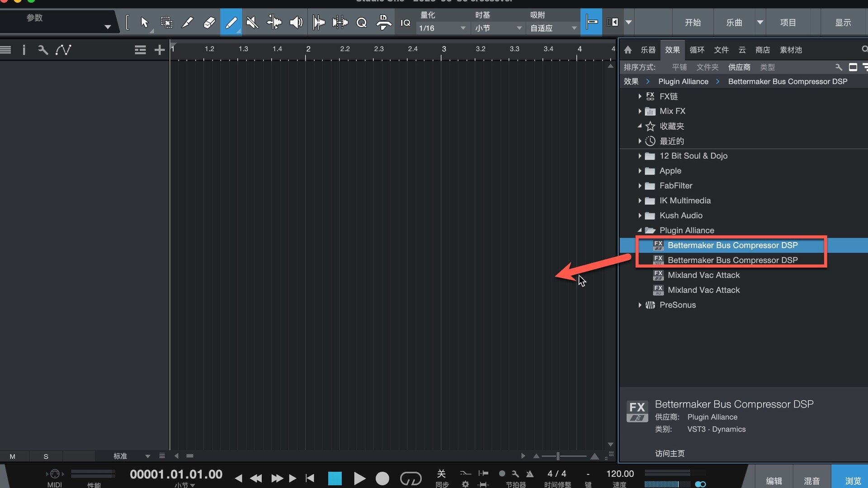Image resolution: width=868 pixels, height=488 pixels.
Task: Select the Arrow tool
Action: [145, 22]
